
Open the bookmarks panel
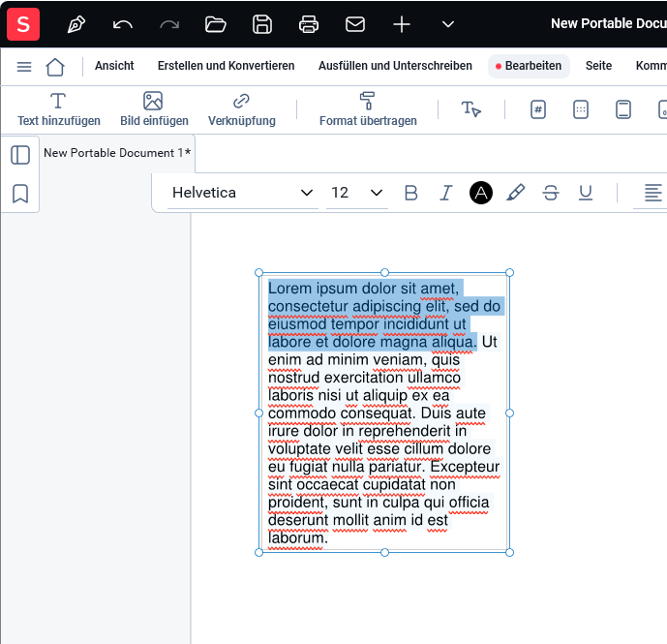tap(20, 194)
